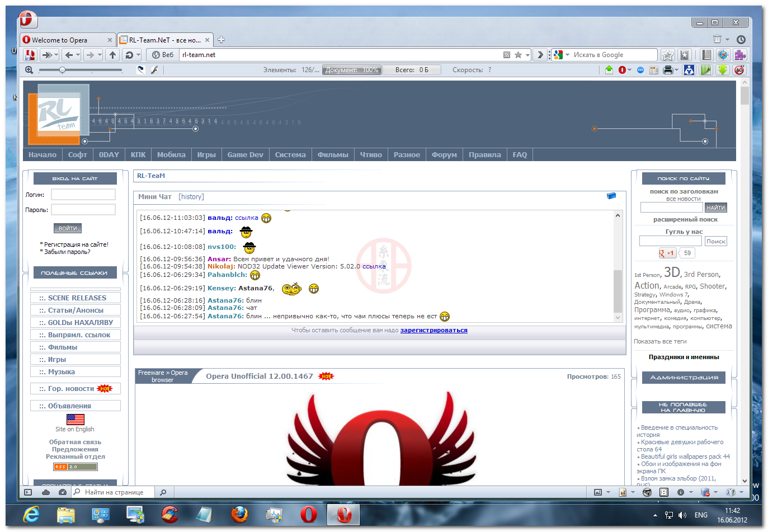Click the green down-arrow download icon
This screenshot has width=768, height=532.
pos(723,70)
